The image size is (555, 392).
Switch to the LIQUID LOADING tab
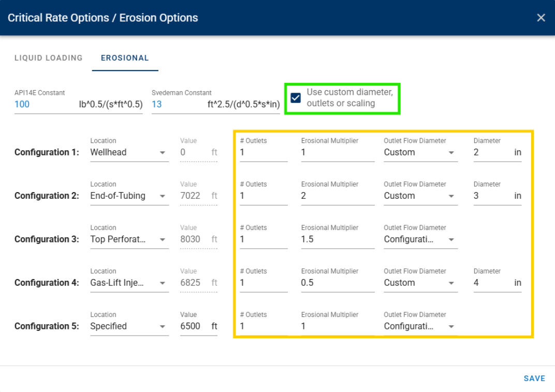48,58
